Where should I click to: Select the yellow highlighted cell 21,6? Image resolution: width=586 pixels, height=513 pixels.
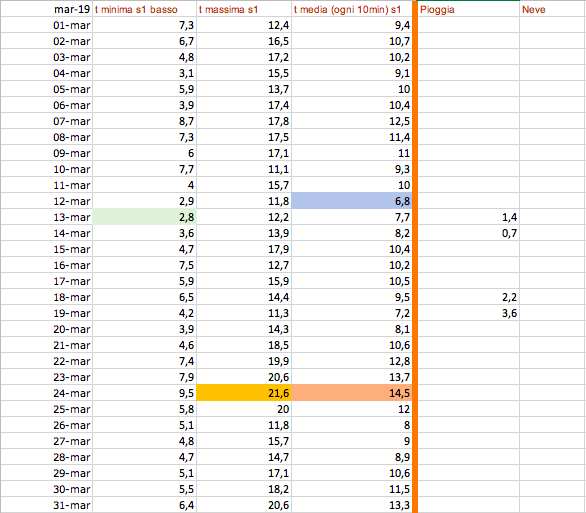[x=244, y=393]
